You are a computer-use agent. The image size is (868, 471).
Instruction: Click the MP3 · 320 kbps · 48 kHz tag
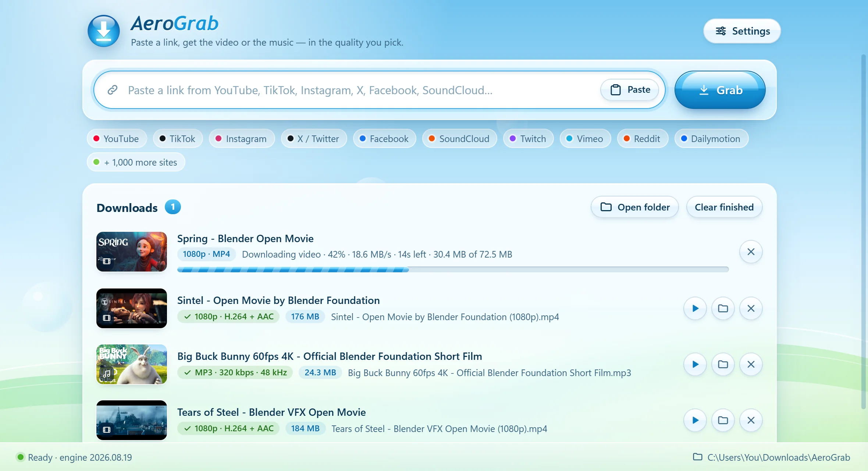tap(235, 372)
